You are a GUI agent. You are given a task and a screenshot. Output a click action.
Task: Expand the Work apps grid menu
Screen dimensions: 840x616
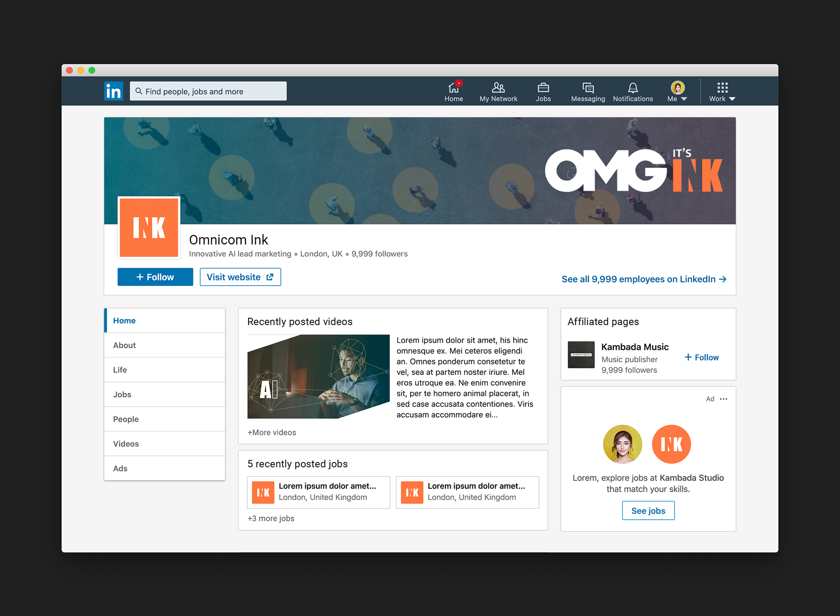tap(722, 91)
